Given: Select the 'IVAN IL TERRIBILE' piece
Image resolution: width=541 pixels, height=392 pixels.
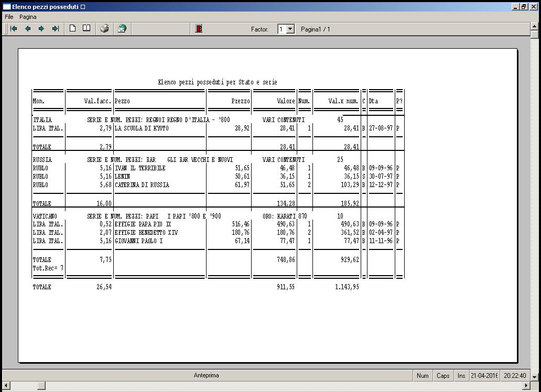Looking at the screenshot, I should (x=140, y=168).
